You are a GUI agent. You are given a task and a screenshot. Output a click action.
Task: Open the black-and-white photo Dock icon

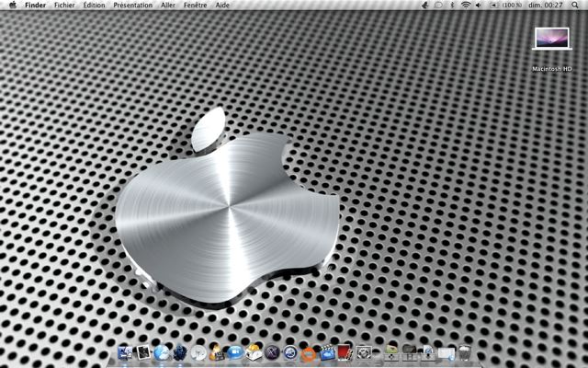[143, 352]
